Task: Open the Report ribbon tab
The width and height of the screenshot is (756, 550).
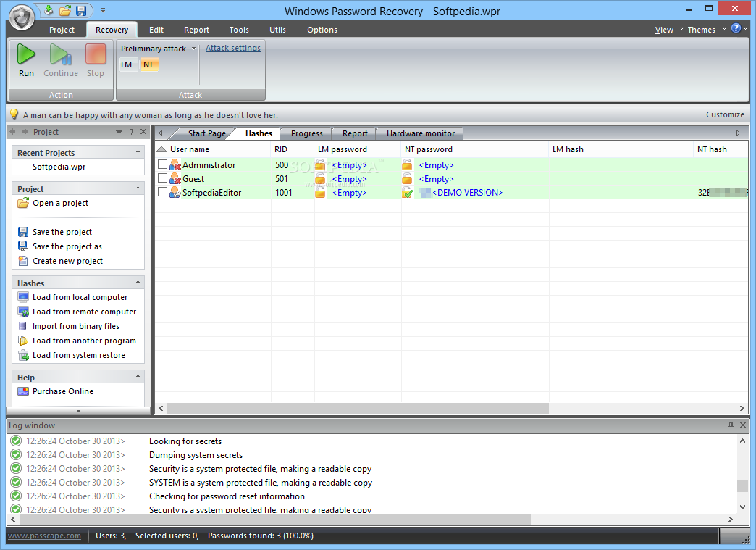Action: [196, 30]
